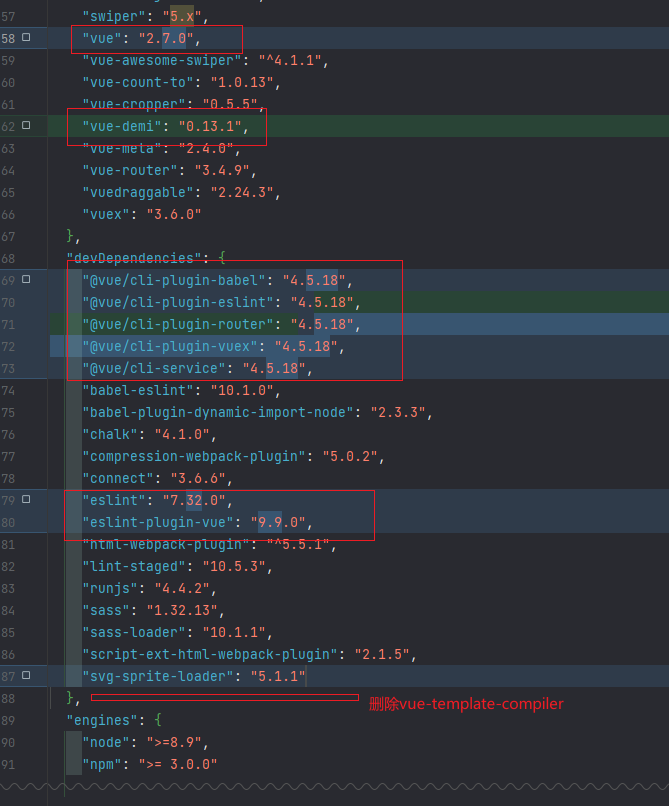The width and height of the screenshot is (669, 806).
Task: Tick the vue-demi line 62 checkbox
Action: [x=26, y=126]
